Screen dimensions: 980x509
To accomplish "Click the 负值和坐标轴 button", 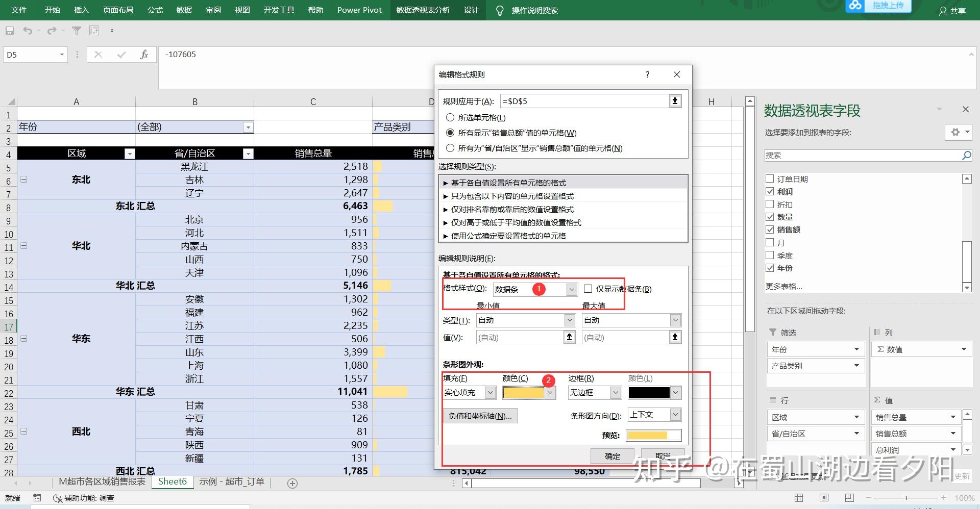I will [x=480, y=416].
